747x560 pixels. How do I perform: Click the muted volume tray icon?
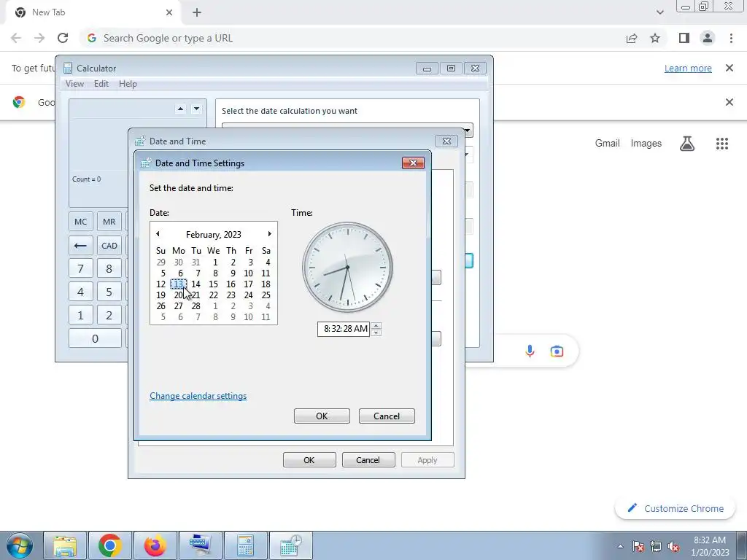pyautogui.click(x=673, y=546)
